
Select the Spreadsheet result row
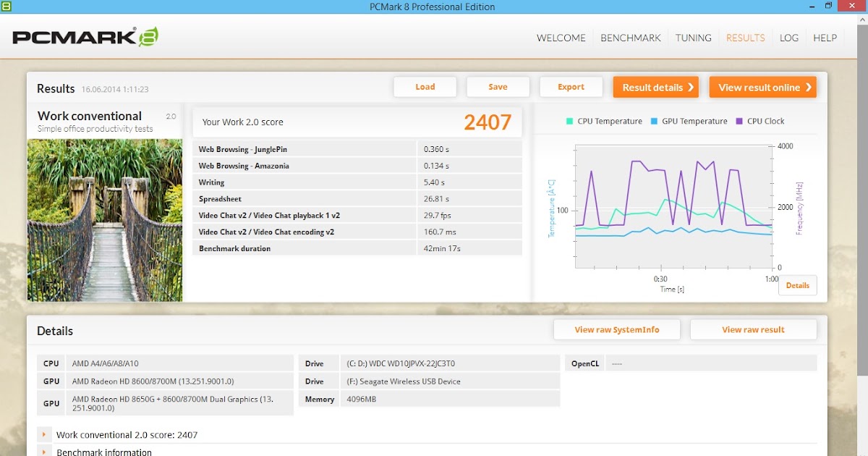click(x=357, y=198)
